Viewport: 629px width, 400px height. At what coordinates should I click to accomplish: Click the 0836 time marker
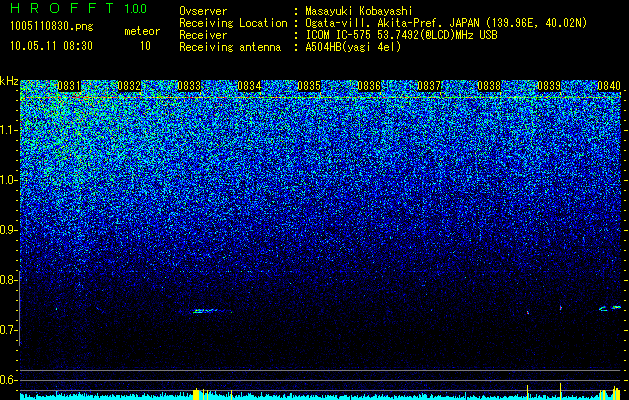(x=369, y=86)
